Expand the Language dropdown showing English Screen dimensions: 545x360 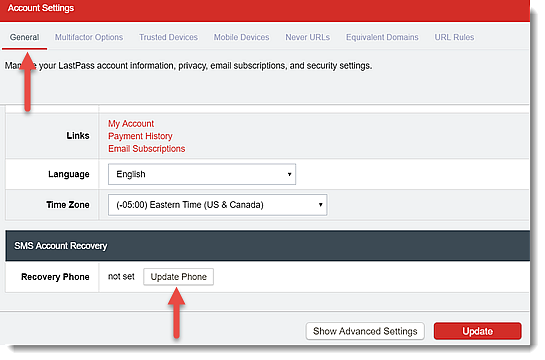tap(202, 174)
